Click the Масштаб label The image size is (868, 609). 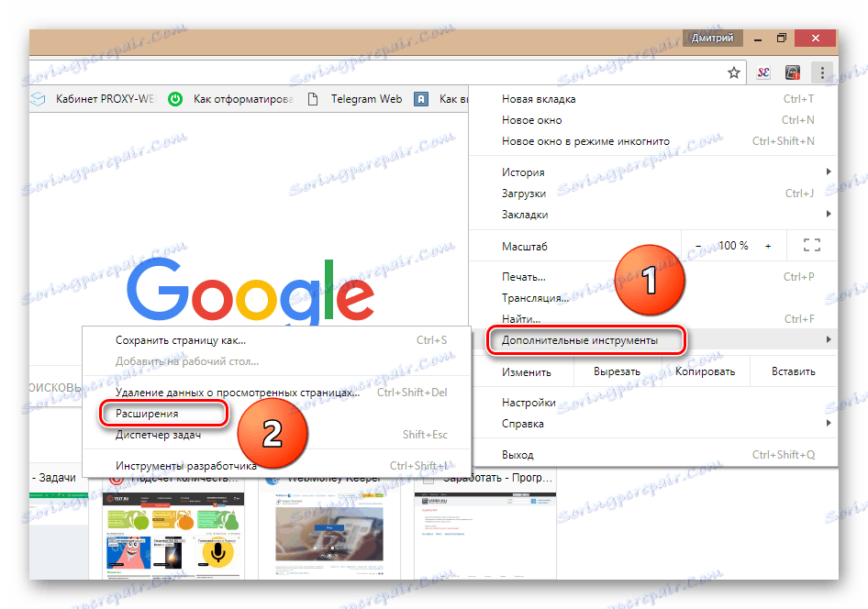point(525,246)
